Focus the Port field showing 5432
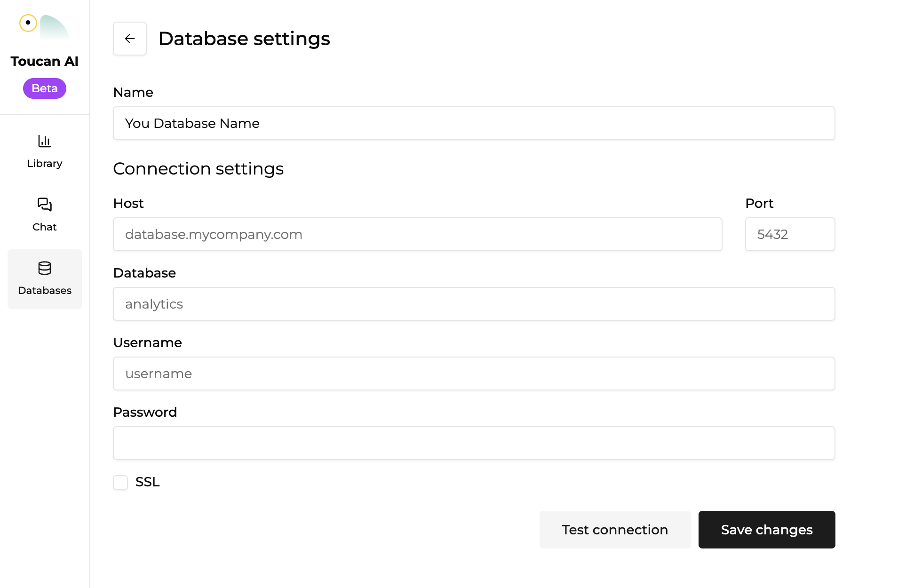Screen dimensions: 906x588 [790, 234]
